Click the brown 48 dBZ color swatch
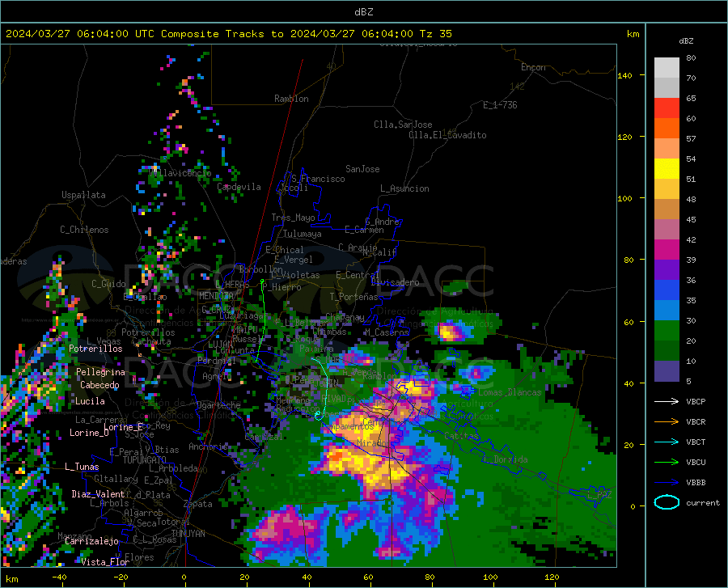Image resolution: width=728 pixels, height=588 pixels. click(667, 209)
